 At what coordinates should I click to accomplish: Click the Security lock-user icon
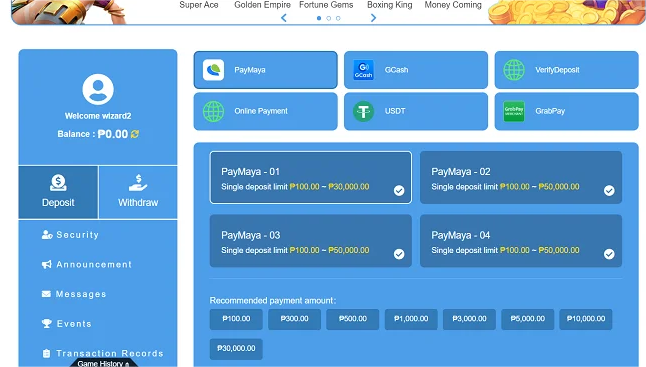pyautogui.click(x=47, y=235)
